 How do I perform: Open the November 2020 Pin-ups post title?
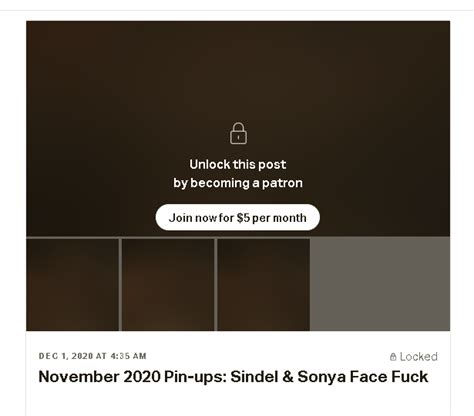tap(233, 377)
